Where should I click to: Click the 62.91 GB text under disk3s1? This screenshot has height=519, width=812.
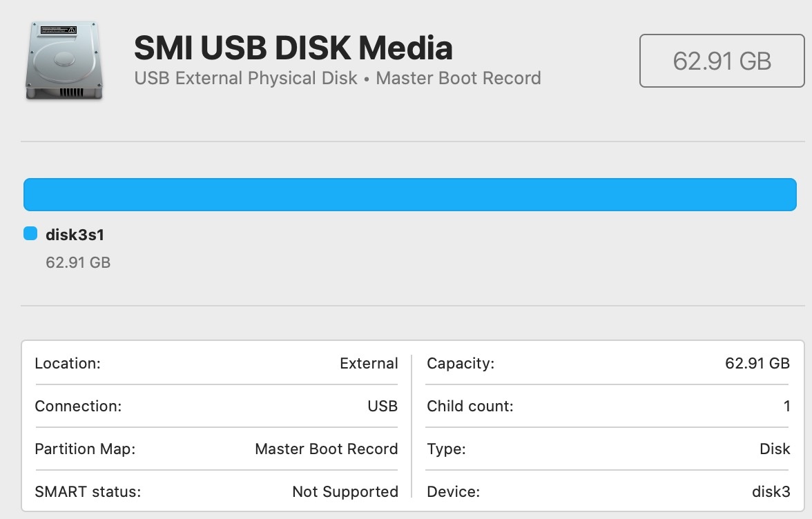78,262
